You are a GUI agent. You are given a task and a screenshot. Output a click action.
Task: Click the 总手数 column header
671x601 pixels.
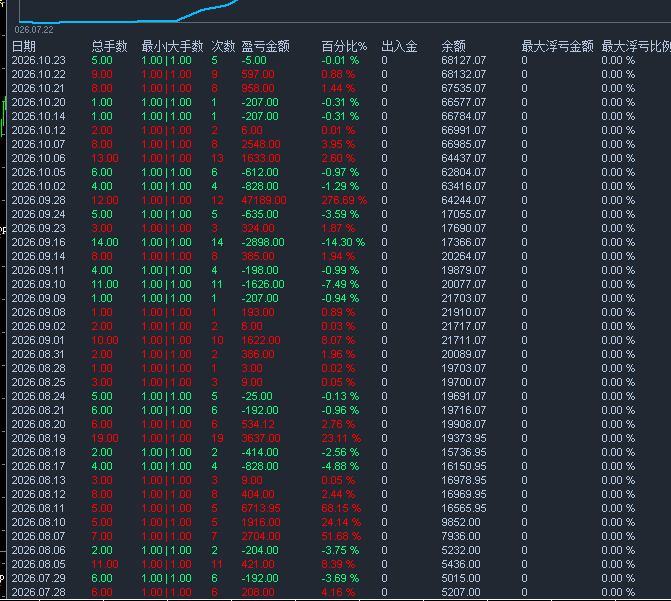[x=109, y=46]
